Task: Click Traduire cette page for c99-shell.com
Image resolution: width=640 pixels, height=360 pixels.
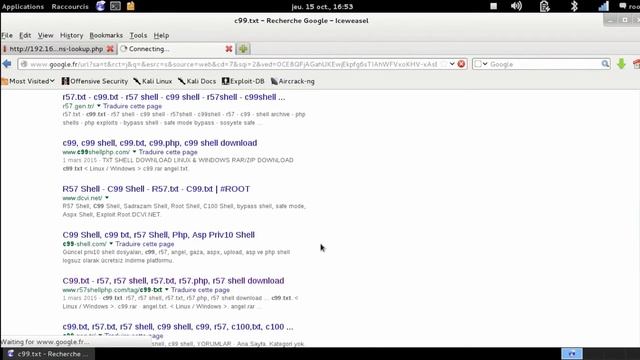Action: pyautogui.click(x=144, y=244)
